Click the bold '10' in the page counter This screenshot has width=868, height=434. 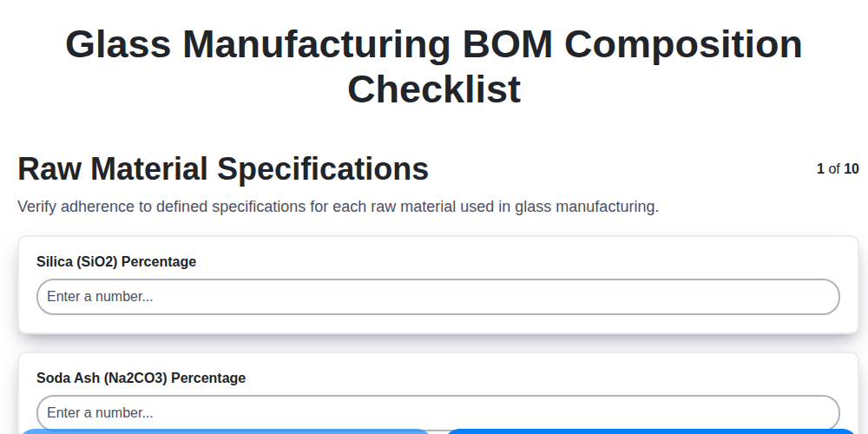(x=852, y=168)
